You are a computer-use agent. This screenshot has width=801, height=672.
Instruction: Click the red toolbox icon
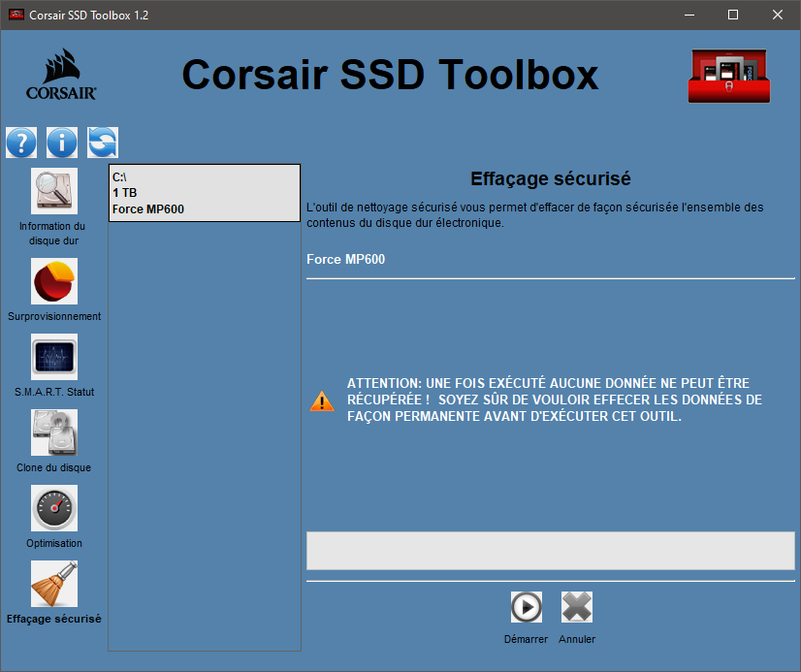pyautogui.click(x=729, y=76)
